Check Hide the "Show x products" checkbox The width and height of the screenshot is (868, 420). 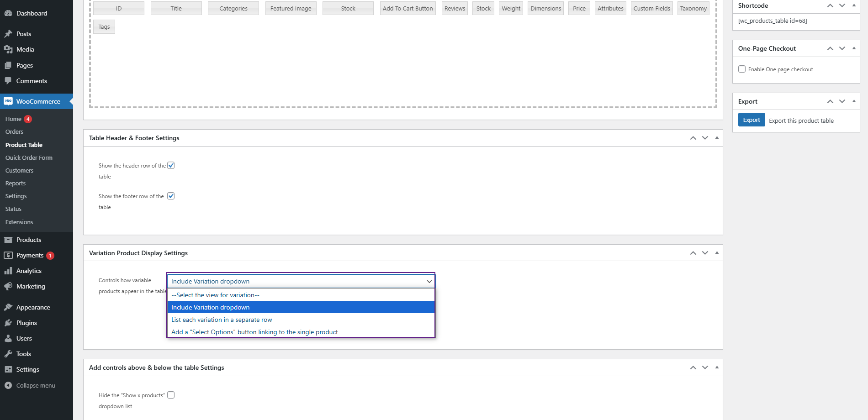click(x=171, y=395)
